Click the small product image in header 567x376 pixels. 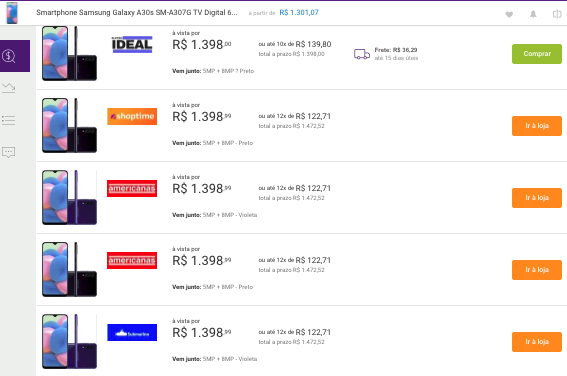pos(12,13)
